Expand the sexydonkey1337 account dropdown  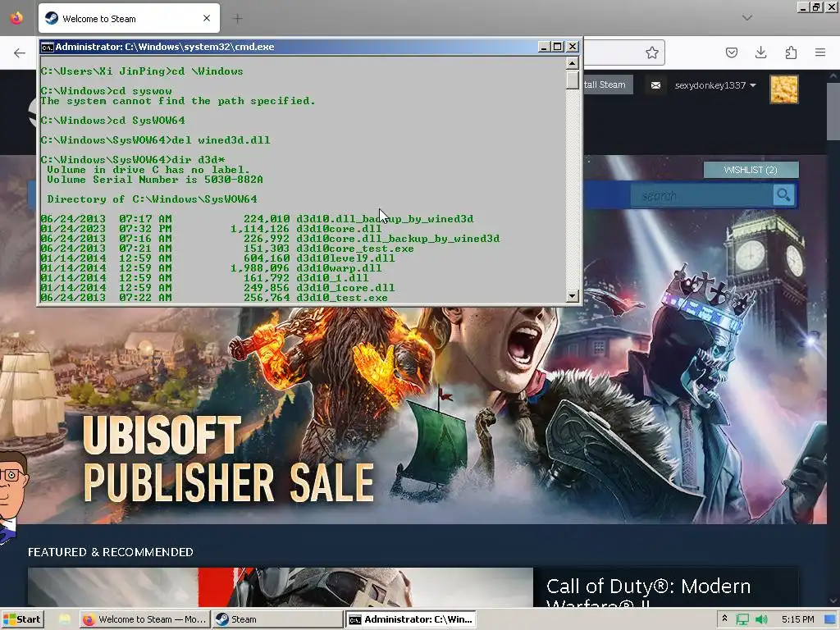[x=714, y=85]
